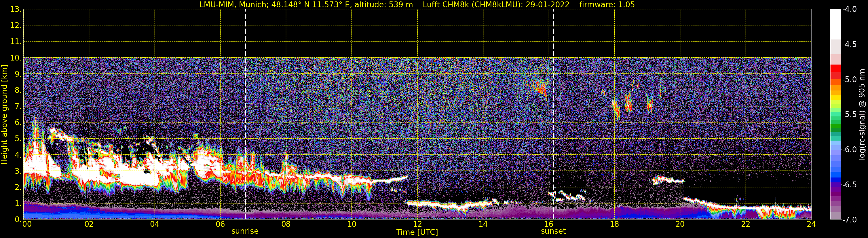Select the 'sunset' label below the time axis
The image size is (868, 238).
(553, 231)
